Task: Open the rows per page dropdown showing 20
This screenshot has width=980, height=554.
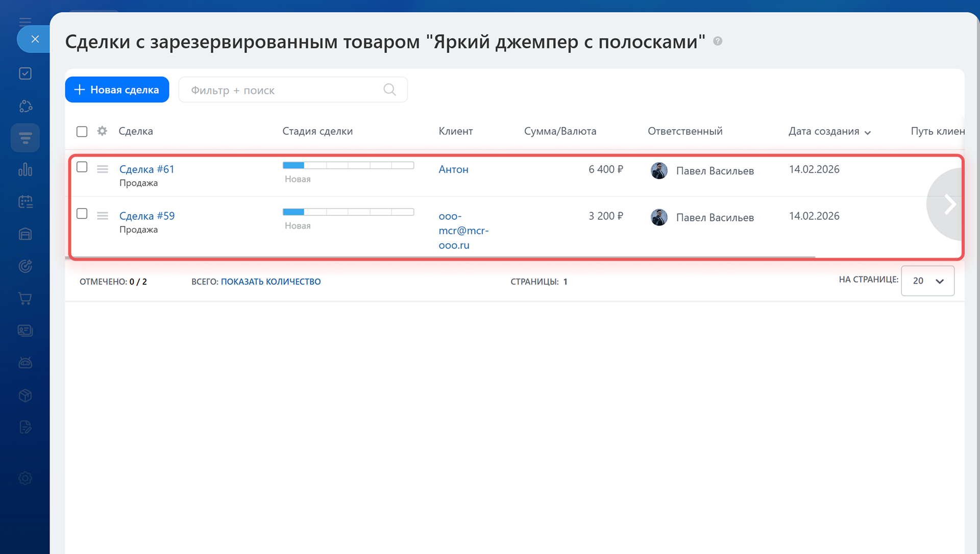Action: click(x=927, y=281)
